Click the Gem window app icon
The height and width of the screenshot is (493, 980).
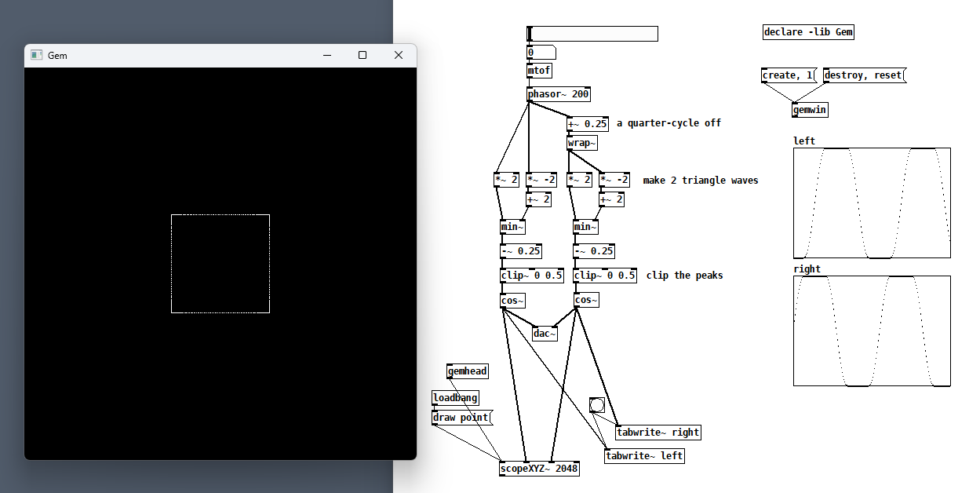coord(36,55)
